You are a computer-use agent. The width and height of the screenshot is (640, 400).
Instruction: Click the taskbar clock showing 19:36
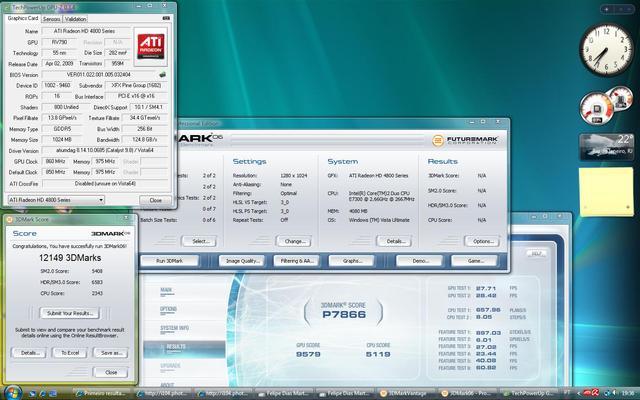[628, 393]
